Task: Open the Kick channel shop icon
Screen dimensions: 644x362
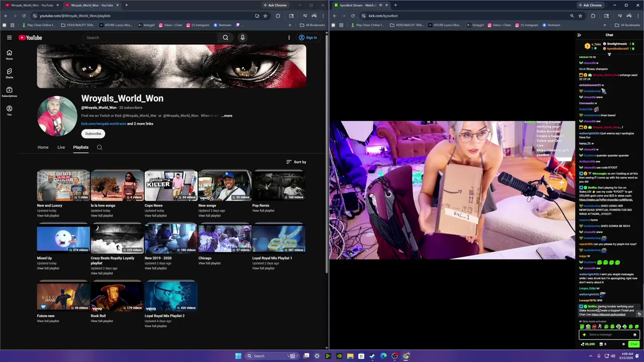Action: pos(601,344)
